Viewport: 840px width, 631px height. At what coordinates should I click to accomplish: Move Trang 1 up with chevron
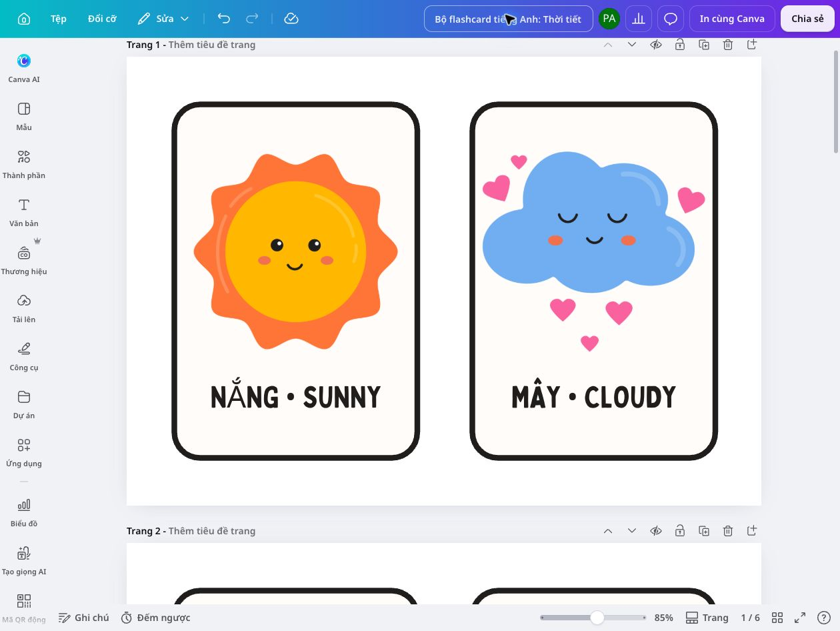[607, 45]
